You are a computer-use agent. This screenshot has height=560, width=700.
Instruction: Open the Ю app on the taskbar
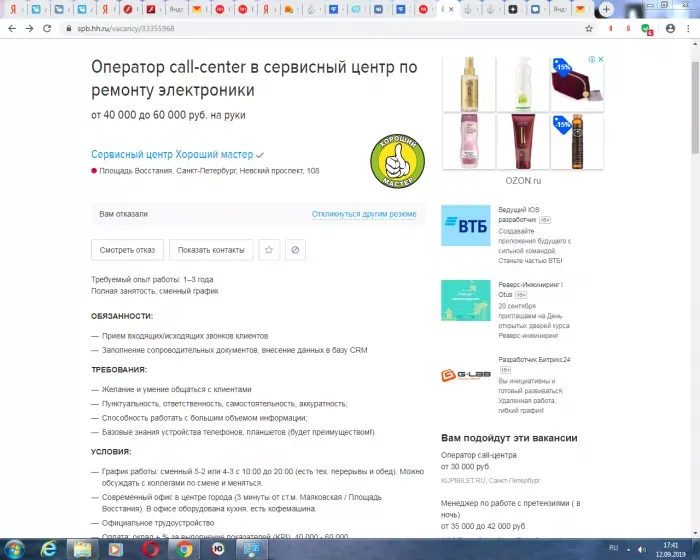(218, 549)
